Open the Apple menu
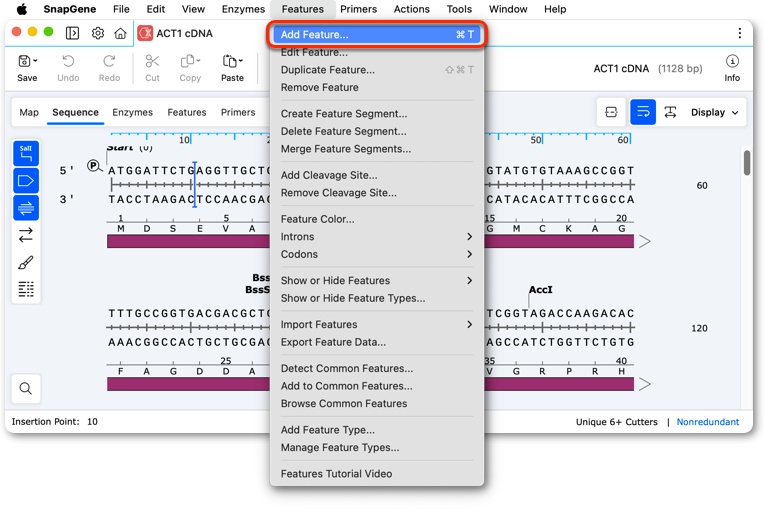Screen dimensions: 764x519 click(x=22, y=9)
